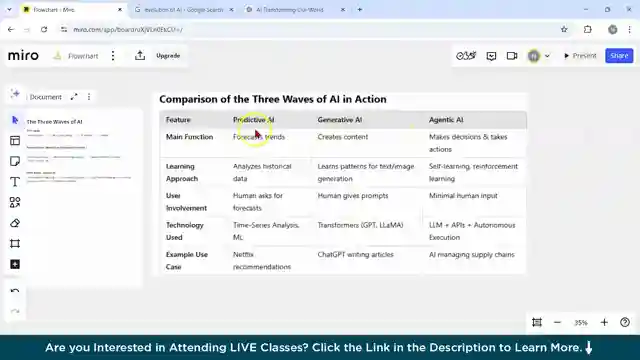Image resolution: width=640 pixels, height=360 pixels.
Task: Open the frames panel at bottom right
Action: point(537,322)
